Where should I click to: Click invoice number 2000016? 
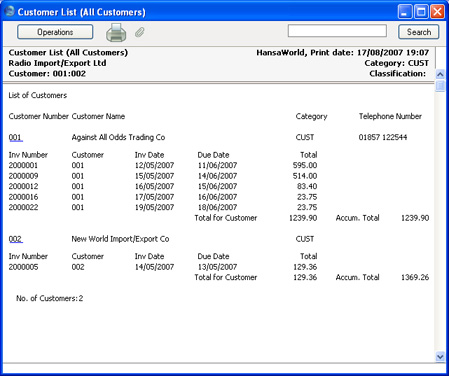coord(23,197)
